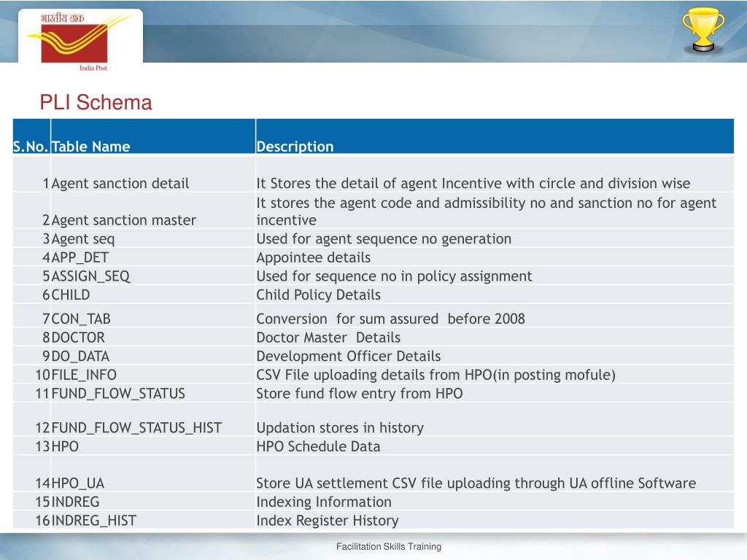This screenshot has height=560, width=747.
Task: Click the 'Facilitation Skills Training' footer text
Action: pos(389,547)
